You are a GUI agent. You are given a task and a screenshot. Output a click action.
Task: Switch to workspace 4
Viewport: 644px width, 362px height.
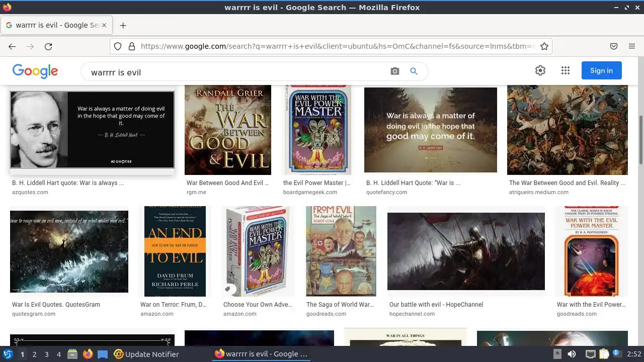[58, 354]
